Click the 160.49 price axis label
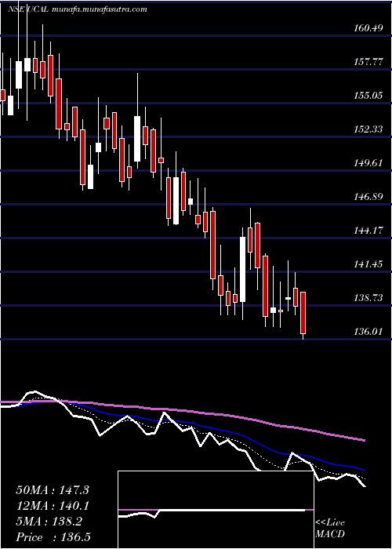The image size is (392, 549). pyautogui.click(x=367, y=28)
